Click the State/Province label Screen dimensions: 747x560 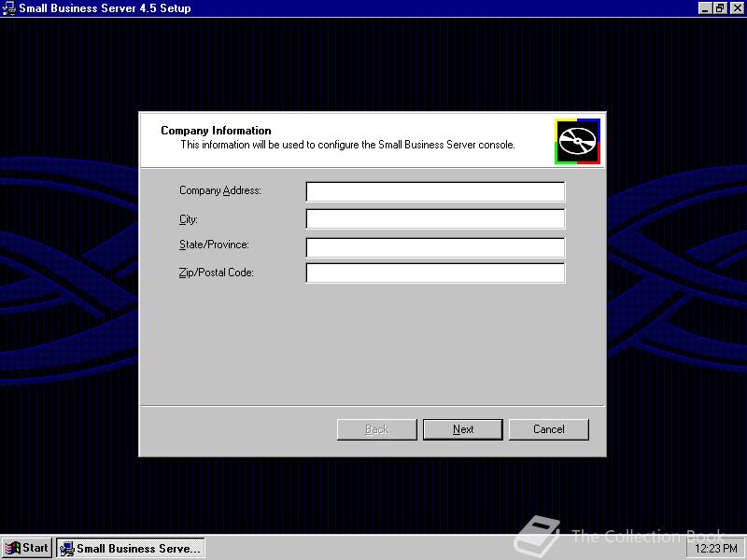pos(214,245)
